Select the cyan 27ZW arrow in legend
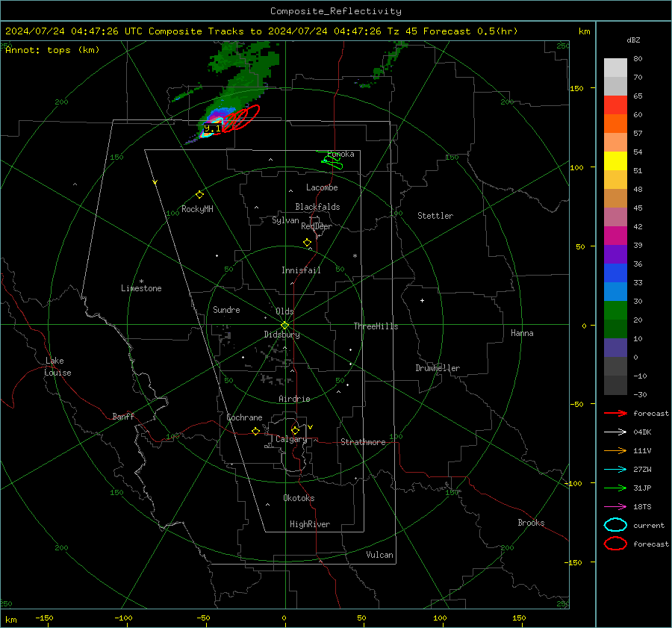The width and height of the screenshot is (672, 628). [x=615, y=470]
